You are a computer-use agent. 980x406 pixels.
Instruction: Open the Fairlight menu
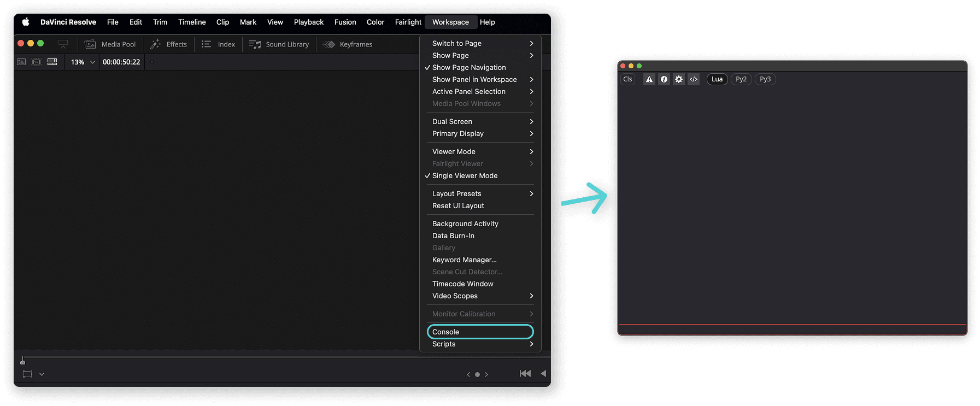coord(408,22)
